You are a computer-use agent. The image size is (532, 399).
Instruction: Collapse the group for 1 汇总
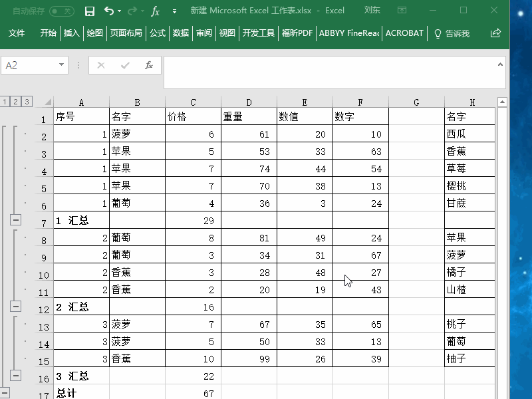[15, 220]
